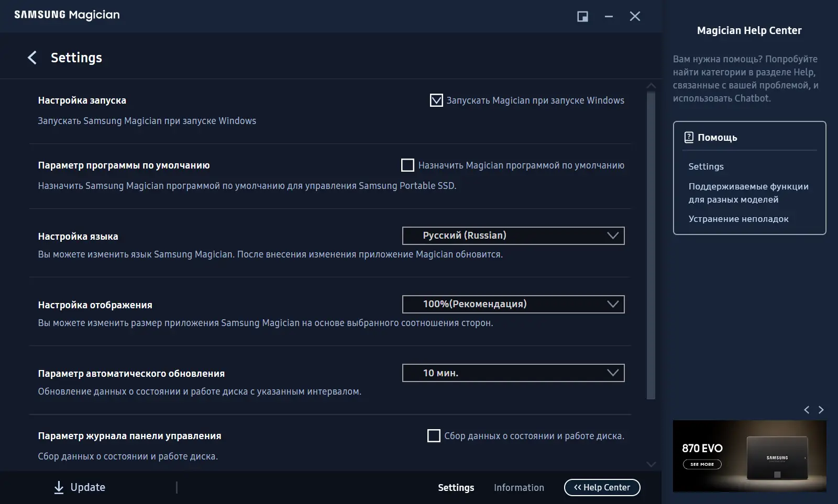
Task: Click the Настройка запуска heading
Action: pos(82,100)
